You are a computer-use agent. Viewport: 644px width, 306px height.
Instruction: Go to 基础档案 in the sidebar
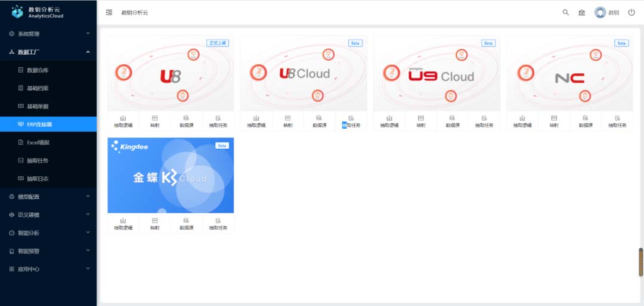click(48, 88)
